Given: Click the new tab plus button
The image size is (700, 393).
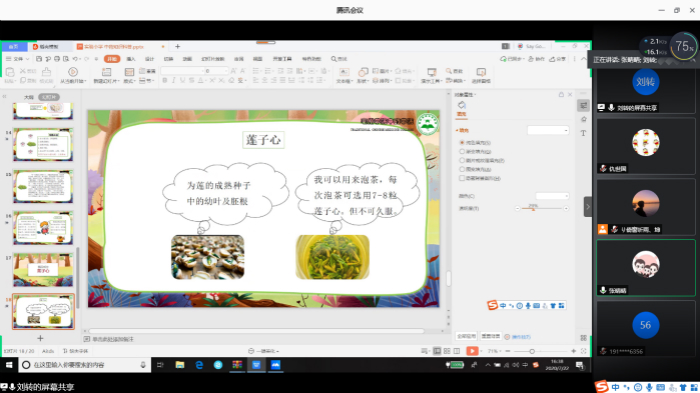Looking at the screenshot, I should (177, 46).
